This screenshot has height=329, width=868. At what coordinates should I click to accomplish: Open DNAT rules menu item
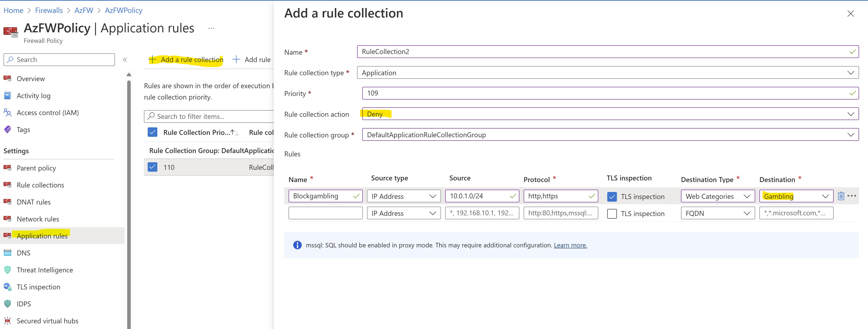(x=34, y=202)
